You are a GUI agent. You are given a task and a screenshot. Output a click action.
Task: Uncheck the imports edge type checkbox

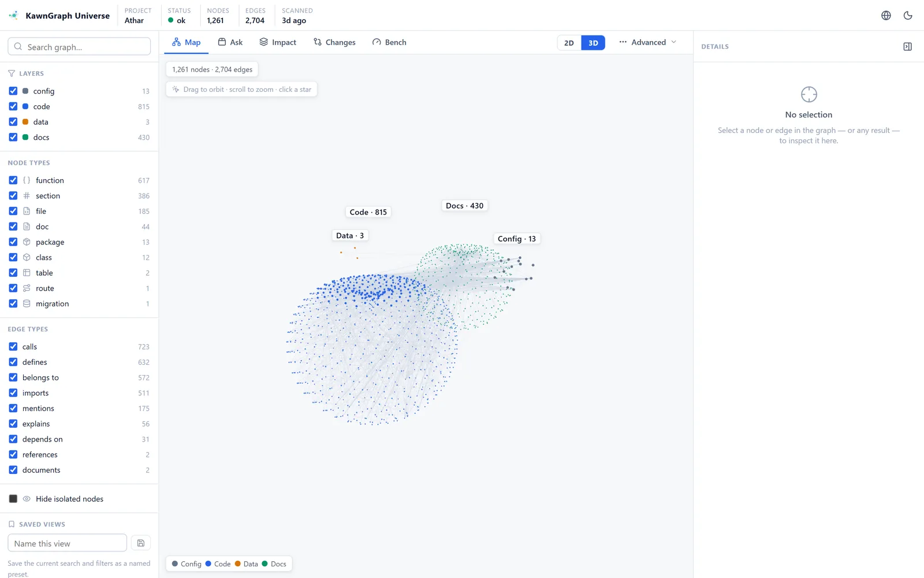click(13, 393)
